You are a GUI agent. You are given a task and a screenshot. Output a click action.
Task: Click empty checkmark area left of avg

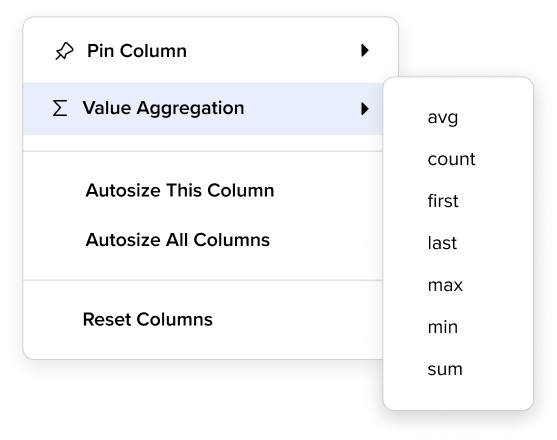(x=409, y=118)
